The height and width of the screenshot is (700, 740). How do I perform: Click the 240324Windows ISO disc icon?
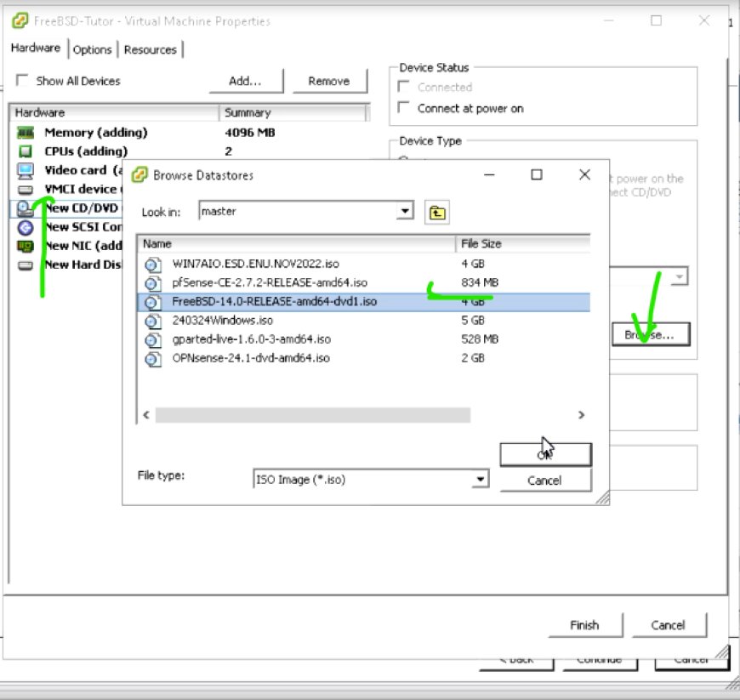tap(152, 321)
